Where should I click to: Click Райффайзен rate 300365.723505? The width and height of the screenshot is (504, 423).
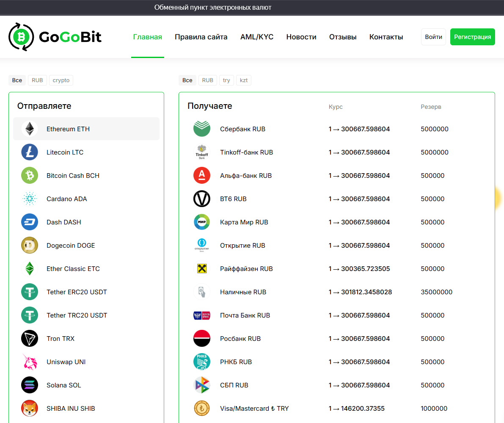359,269
